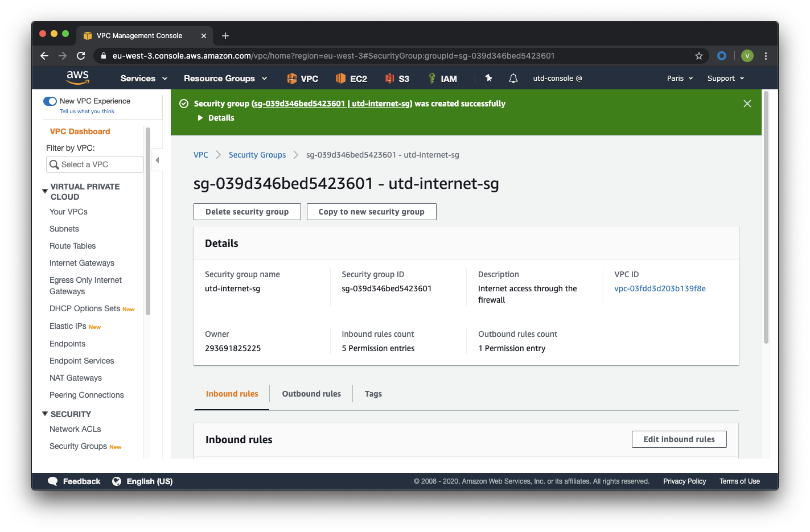
Task: Click the browser forward arrow
Action: coord(63,56)
